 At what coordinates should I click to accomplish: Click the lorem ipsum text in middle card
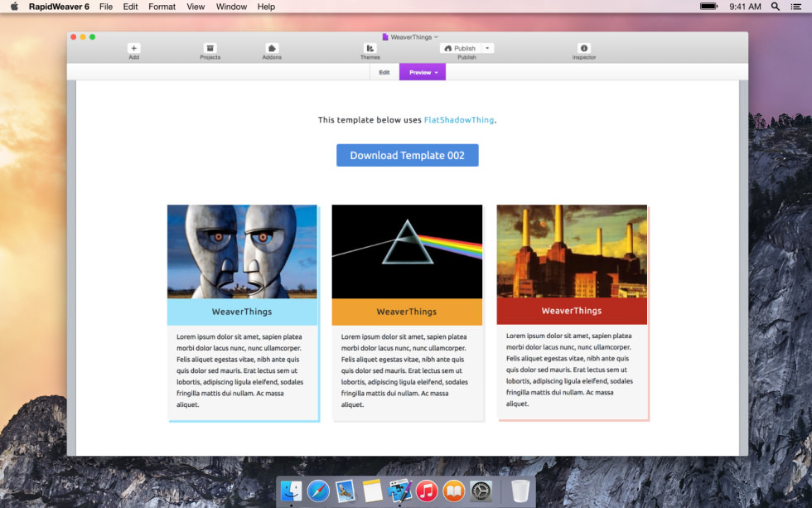coord(404,370)
